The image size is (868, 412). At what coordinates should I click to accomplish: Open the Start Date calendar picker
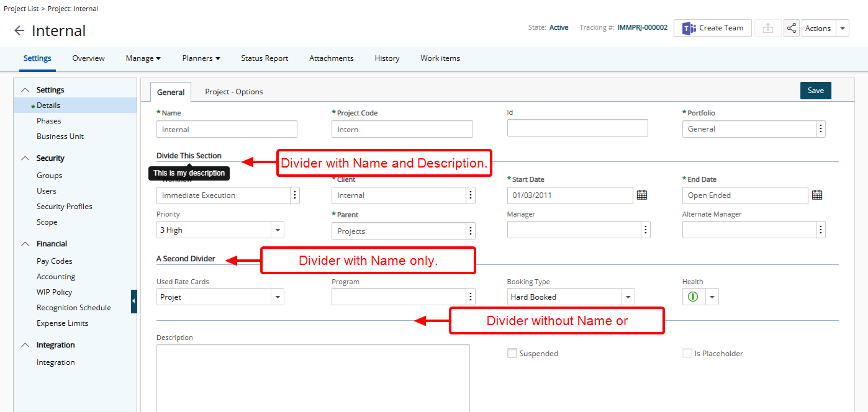(642, 195)
